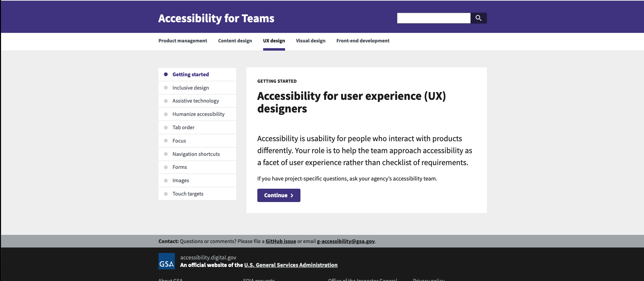Go to Front-end development tab
Viewport: 644px width, 281px height.
pos(363,41)
